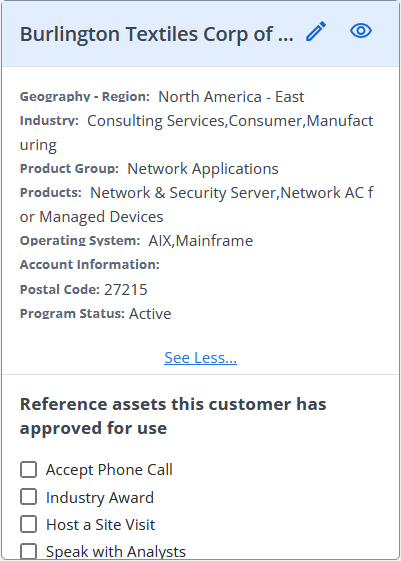The image size is (401, 561).
Task: Click the eye view icon in header
Action: coord(361,31)
